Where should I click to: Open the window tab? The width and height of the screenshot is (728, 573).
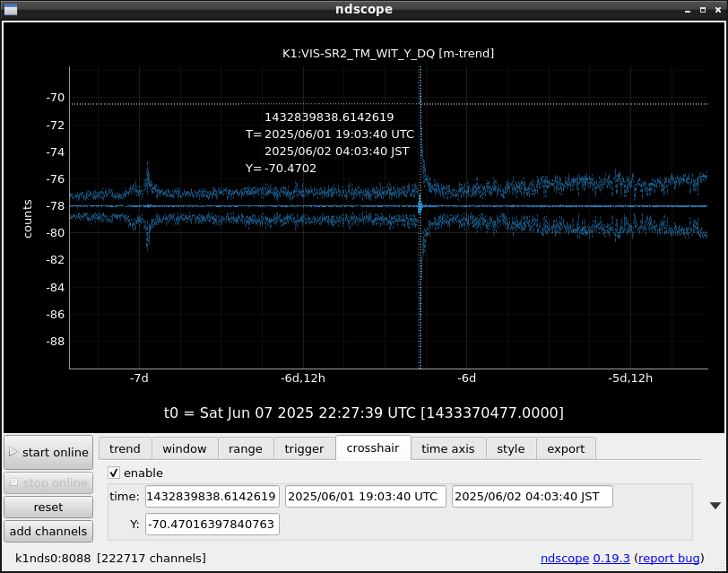click(185, 448)
